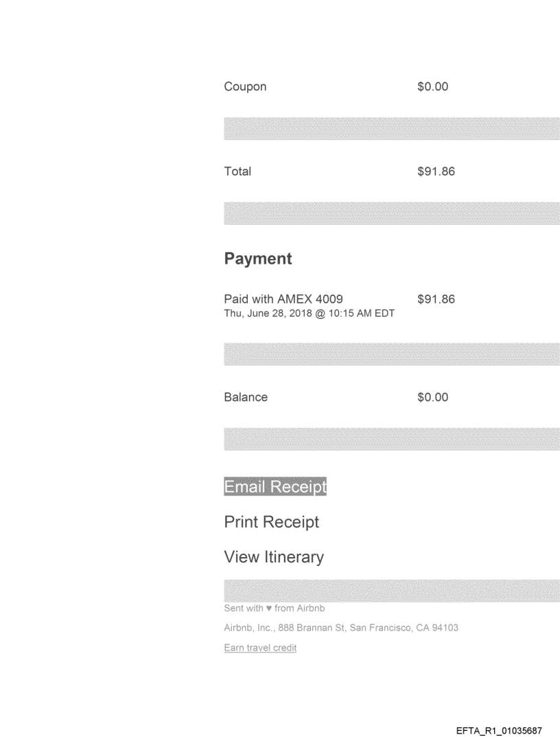Select the $0.00 amount beside Coupon
The width and height of the screenshot is (560, 737).
tap(432, 87)
